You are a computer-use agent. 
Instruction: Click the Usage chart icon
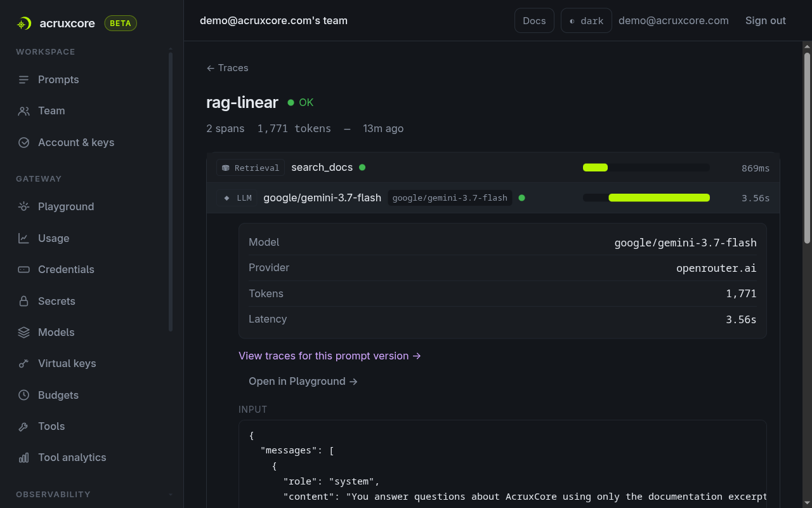pos(23,238)
